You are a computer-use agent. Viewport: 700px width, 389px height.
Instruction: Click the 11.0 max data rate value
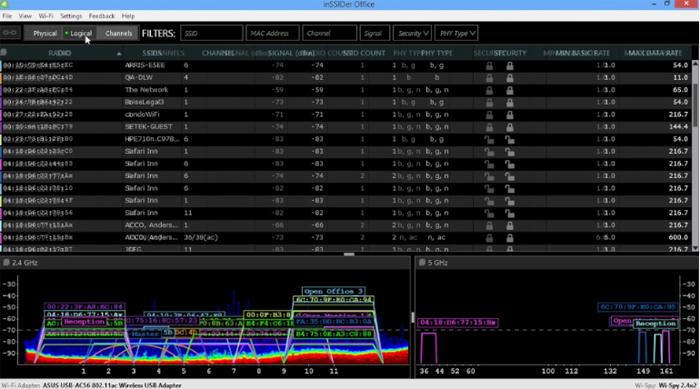point(680,78)
